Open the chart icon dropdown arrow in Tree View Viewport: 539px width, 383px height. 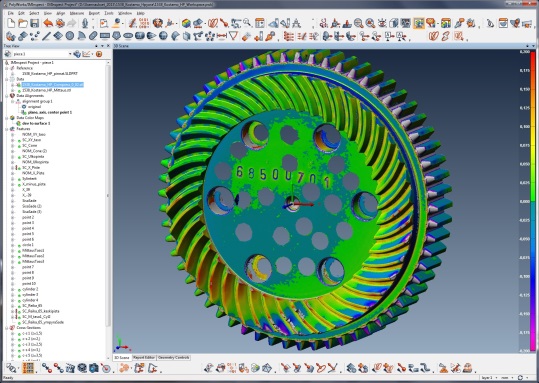tap(92, 54)
